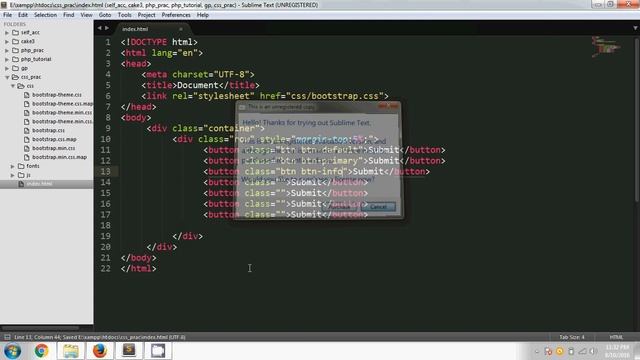
Task: Switch to Sublime Text taskbar icon
Action: pos(129,351)
